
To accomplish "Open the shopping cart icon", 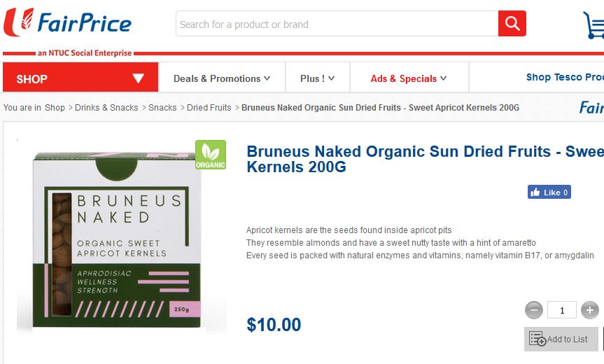I will (x=594, y=25).
